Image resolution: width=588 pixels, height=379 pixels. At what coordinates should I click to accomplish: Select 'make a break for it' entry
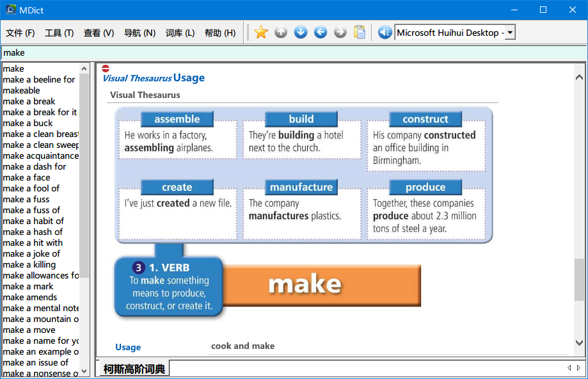(40, 112)
